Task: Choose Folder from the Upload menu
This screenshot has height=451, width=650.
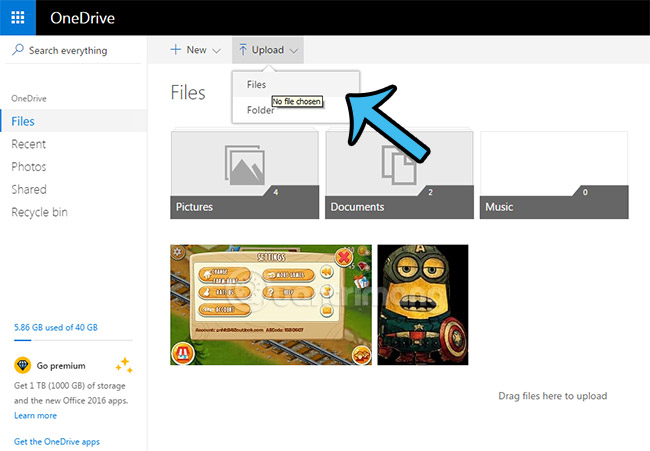Action: tap(260, 110)
